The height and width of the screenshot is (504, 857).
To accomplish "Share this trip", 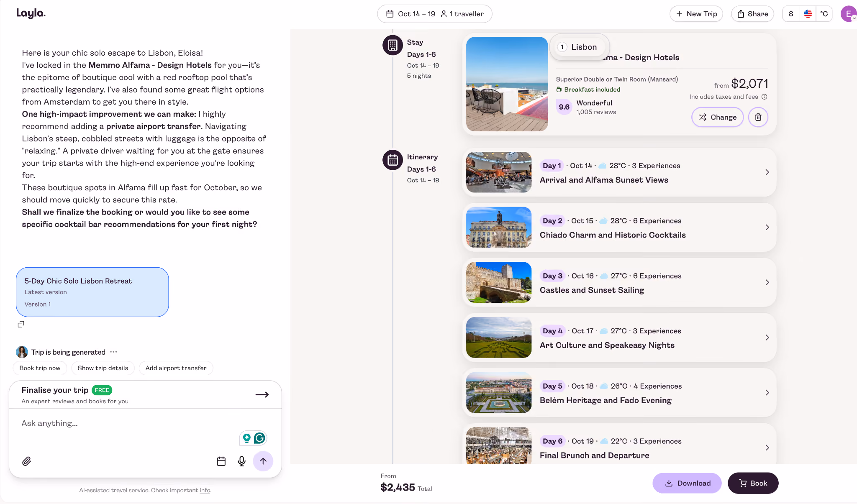I will coord(752,14).
